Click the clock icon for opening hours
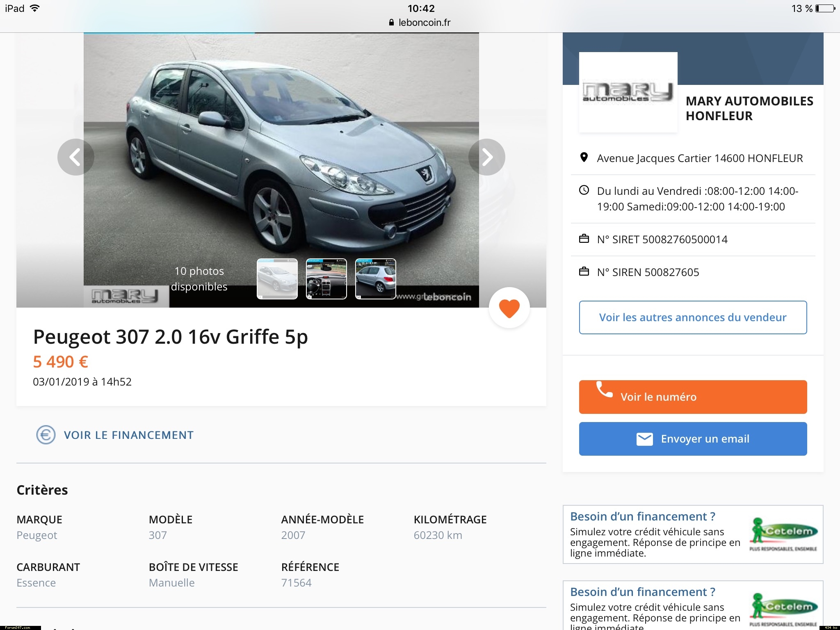The image size is (840, 630). 584,190
